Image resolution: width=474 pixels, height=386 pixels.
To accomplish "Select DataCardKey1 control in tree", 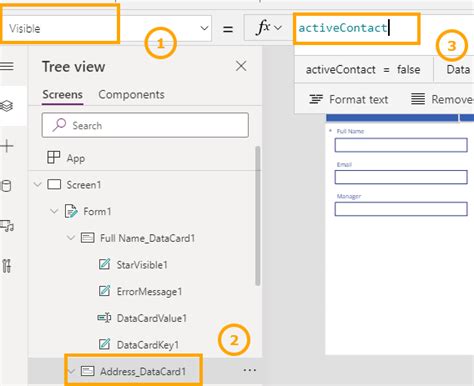I will tap(148, 345).
